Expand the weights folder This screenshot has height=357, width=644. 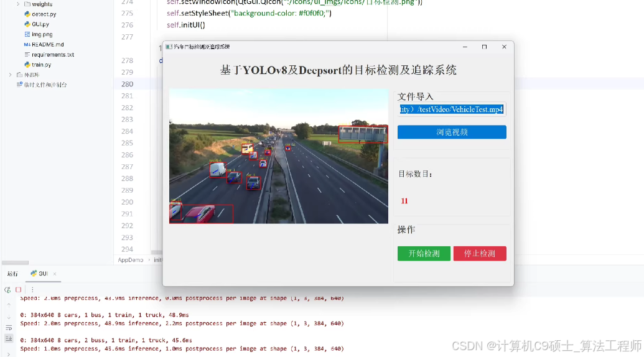[19, 4]
